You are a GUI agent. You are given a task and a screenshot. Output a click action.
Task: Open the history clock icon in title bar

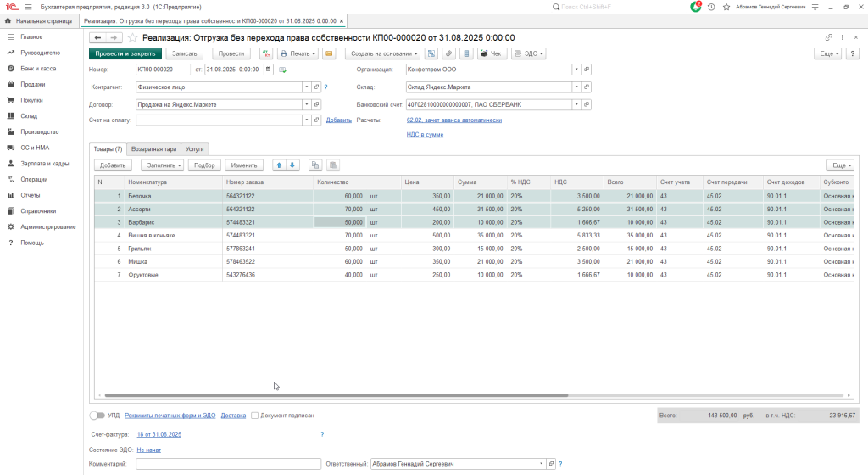coord(710,7)
